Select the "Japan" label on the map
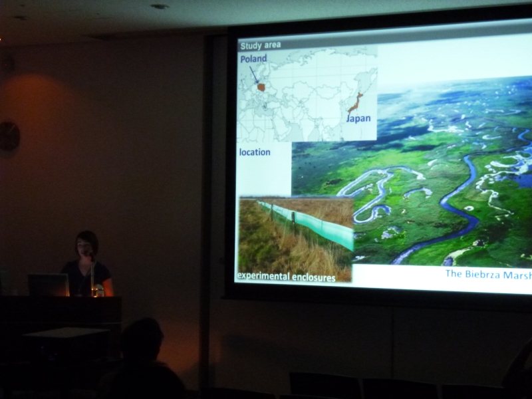532x399 pixels. (358, 119)
